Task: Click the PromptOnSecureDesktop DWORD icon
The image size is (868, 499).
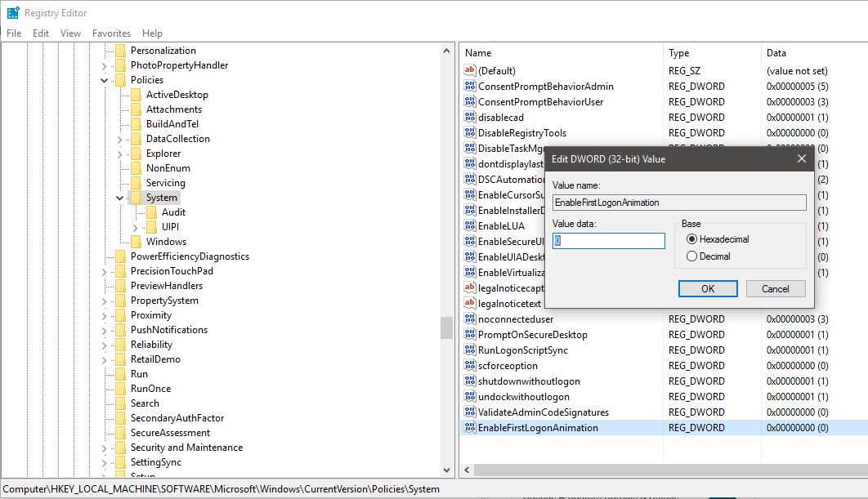Action: pos(469,334)
